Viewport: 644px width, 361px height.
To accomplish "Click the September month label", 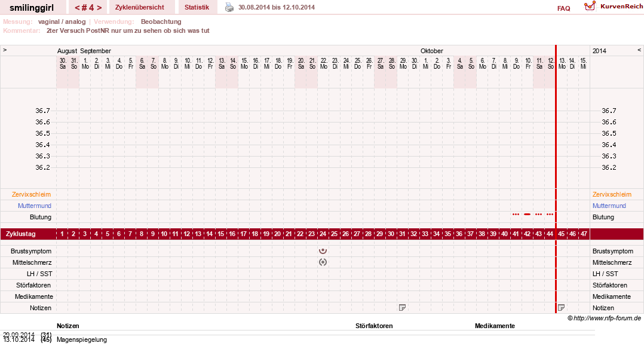I will tap(96, 51).
